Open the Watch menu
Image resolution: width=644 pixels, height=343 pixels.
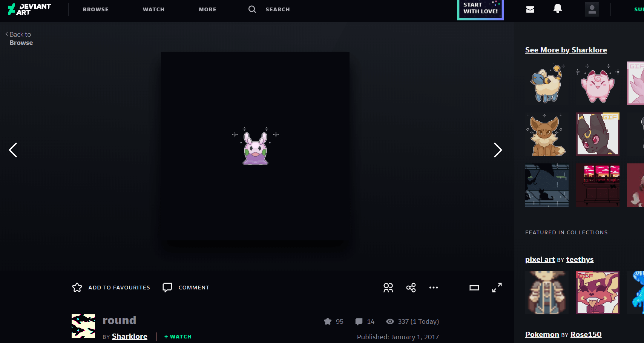[x=153, y=9]
